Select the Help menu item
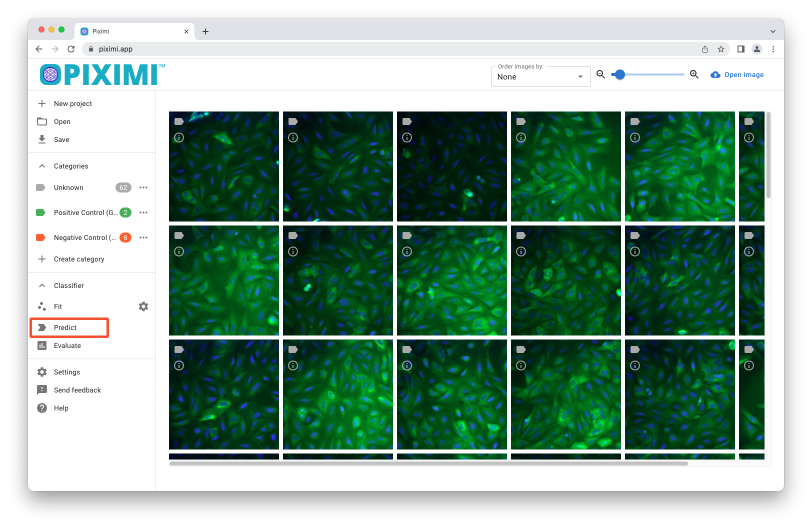The height and width of the screenshot is (528, 812). [x=92, y=408]
